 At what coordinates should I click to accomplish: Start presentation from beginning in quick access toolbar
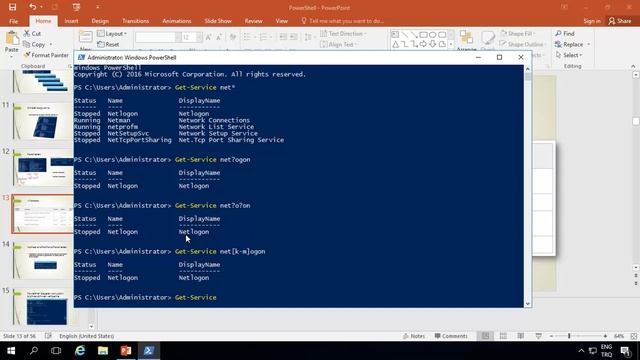point(76,7)
